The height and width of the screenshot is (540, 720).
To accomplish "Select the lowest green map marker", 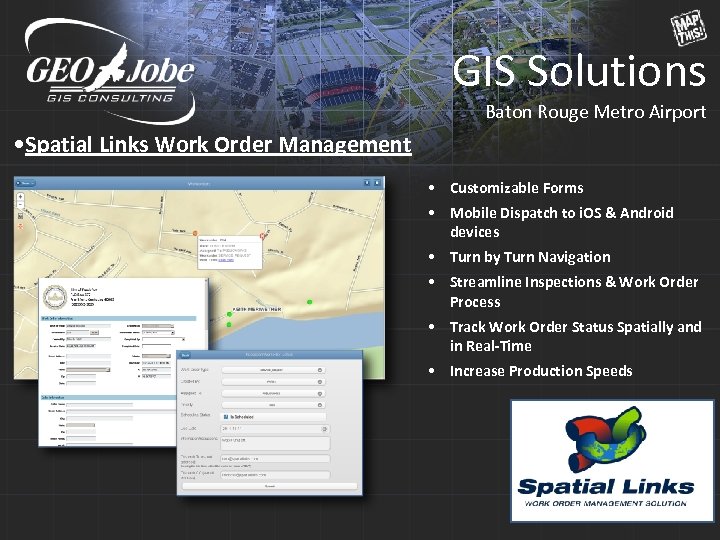I will tap(229, 325).
